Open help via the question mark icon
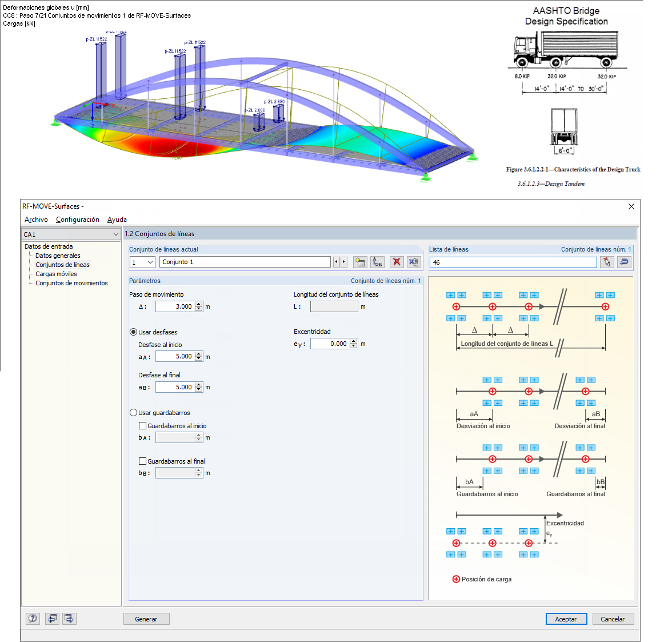This screenshot has width=672, height=642. pos(33,619)
